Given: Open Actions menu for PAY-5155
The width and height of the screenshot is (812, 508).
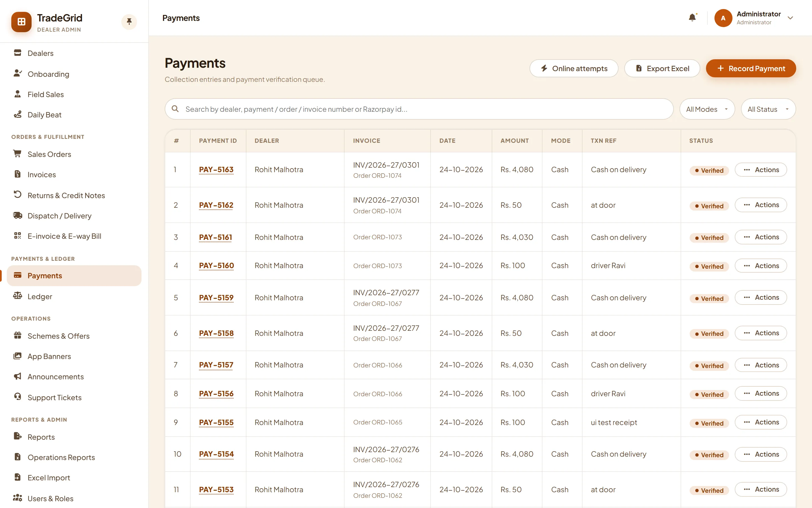Looking at the screenshot, I should (761, 422).
